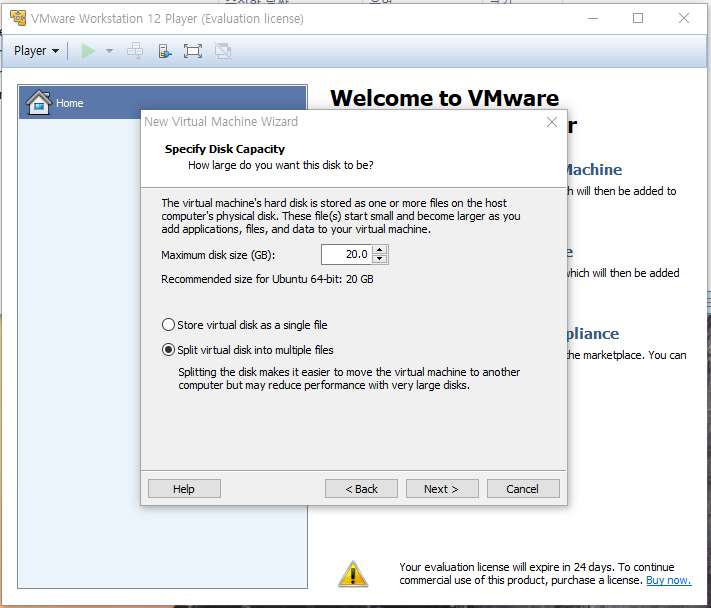
Task: Click the Home house icon in the library
Action: 39,102
